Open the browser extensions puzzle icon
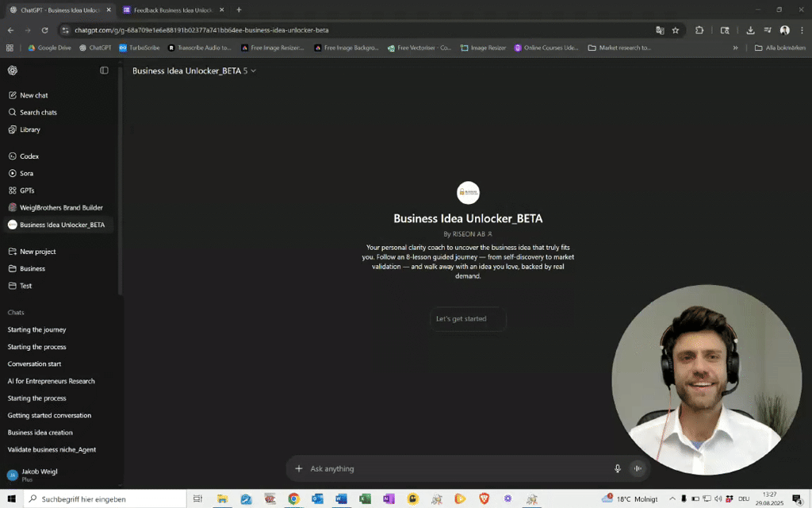 click(x=699, y=30)
